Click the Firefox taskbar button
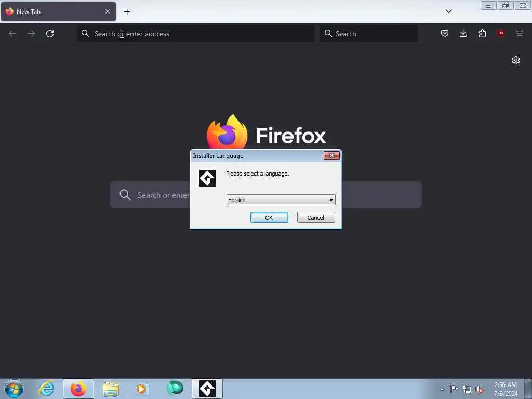The height and width of the screenshot is (399, 532). [x=78, y=389]
